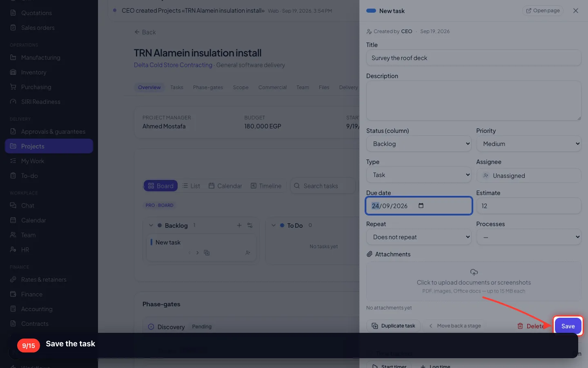Collapse the To Do column chevron

274,225
